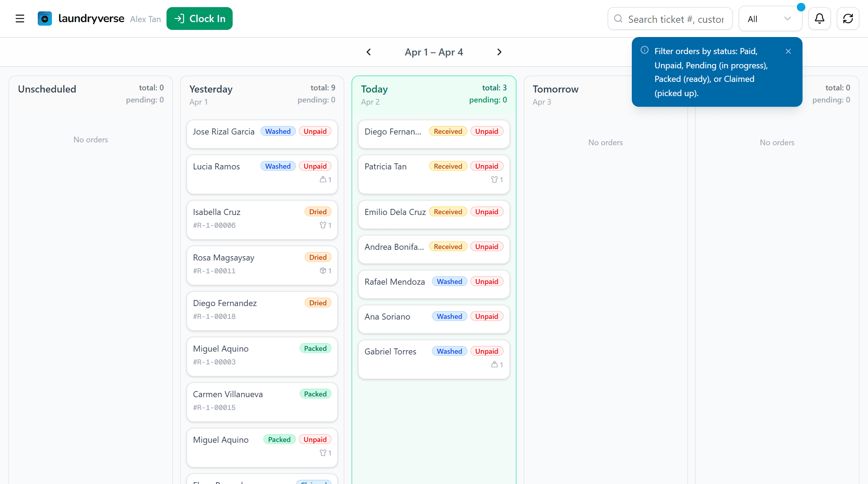Image resolution: width=868 pixels, height=484 pixels.
Task: Navigate to the next date range with right chevron
Action: pyautogui.click(x=499, y=52)
